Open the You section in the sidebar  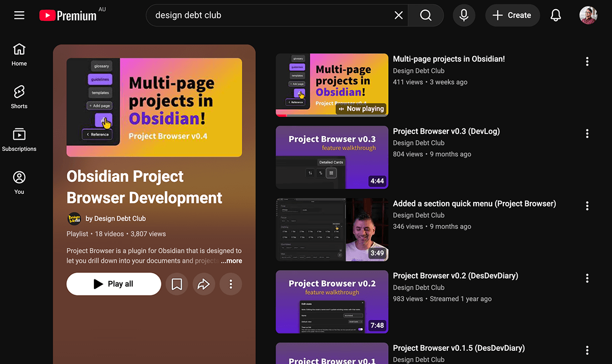click(x=19, y=183)
